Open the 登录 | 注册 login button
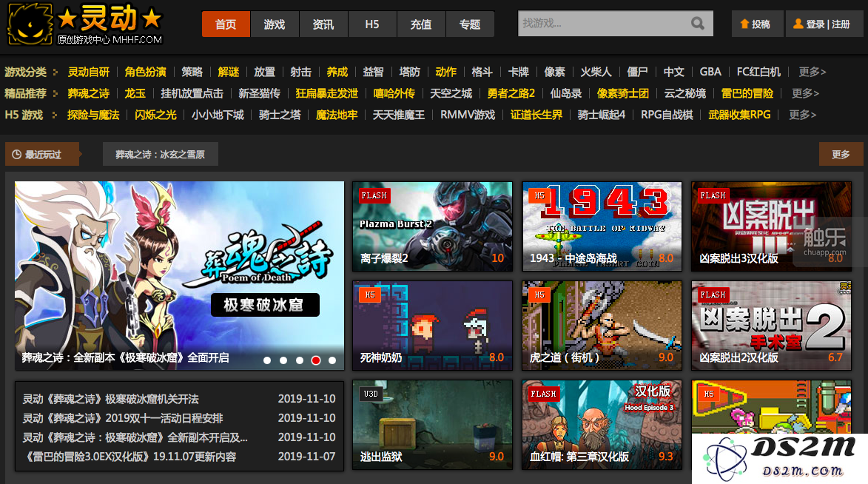This screenshot has height=484, width=868. (824, 24)
